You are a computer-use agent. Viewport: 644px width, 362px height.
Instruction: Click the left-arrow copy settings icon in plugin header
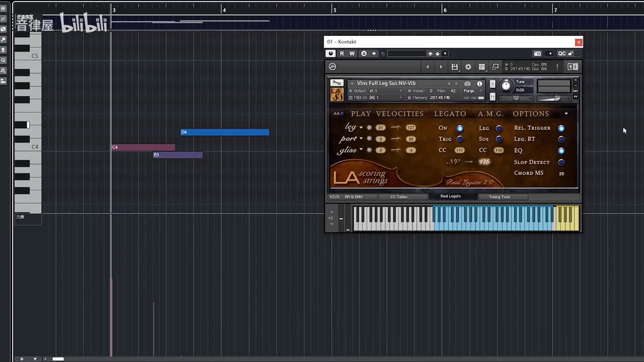click(x=374, y=54)
